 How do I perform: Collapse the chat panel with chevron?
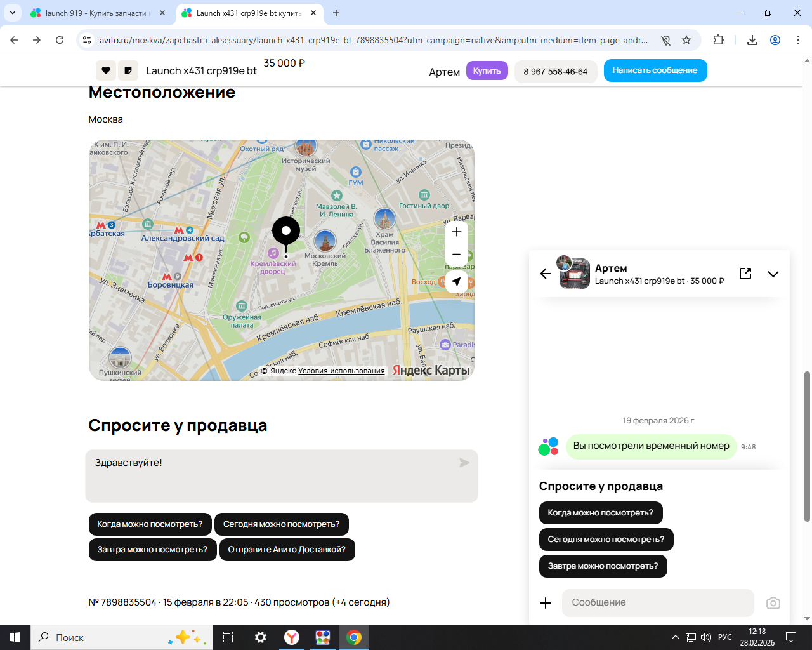(773, 274)
